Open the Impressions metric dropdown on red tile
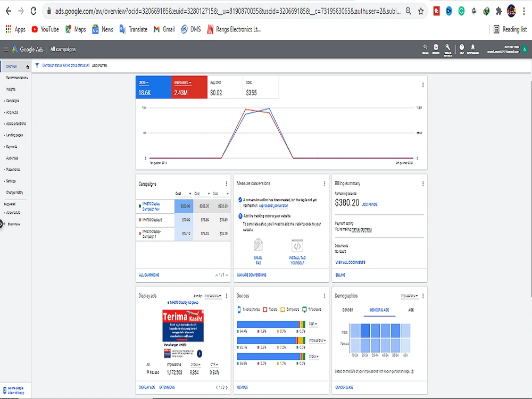Screen dimensions: 532x399 [183, 82]
